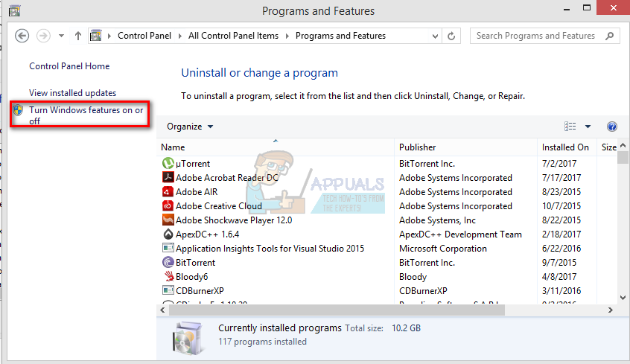Click the horizontal scrollbar thumb

pos(337,310)
